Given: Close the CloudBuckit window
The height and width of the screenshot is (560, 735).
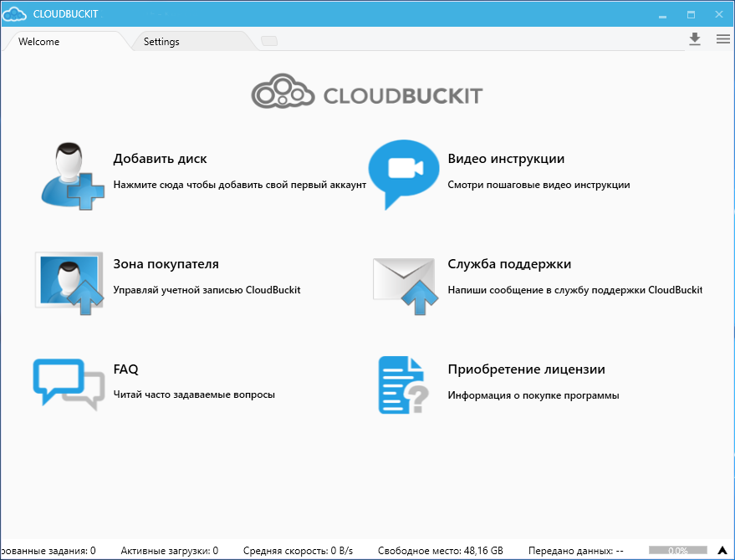Looking at the screenshot, I should pos(719,14).
